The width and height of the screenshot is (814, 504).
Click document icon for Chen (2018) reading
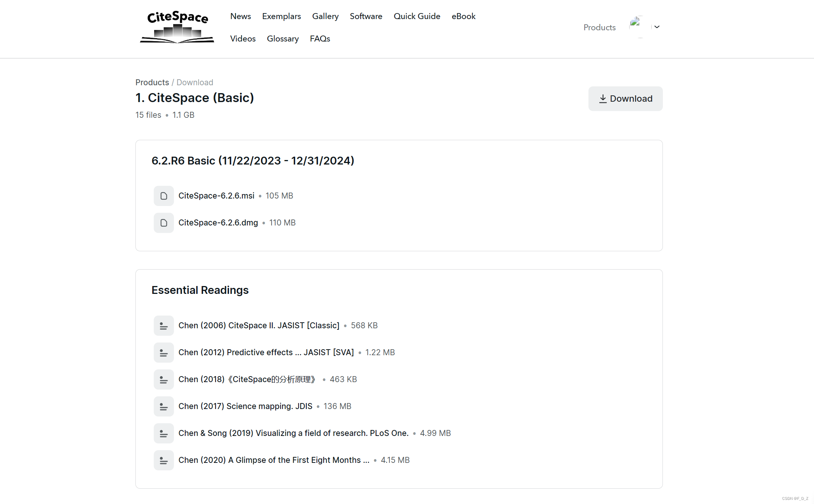point(164,379)
